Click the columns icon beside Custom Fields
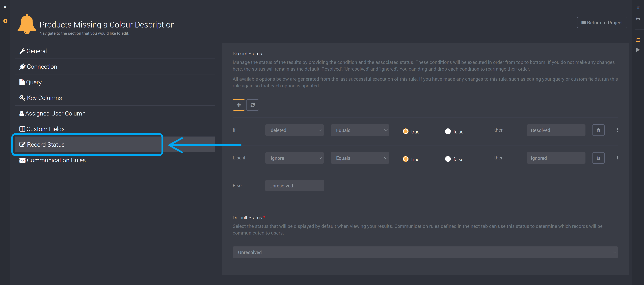Image resolution: width=644 pixels, height=285 pixels. coord(22,129)
